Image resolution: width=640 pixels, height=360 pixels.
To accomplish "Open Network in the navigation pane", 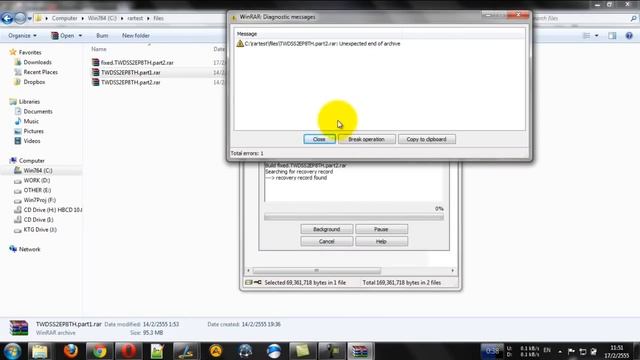I will tap(29, 249).
